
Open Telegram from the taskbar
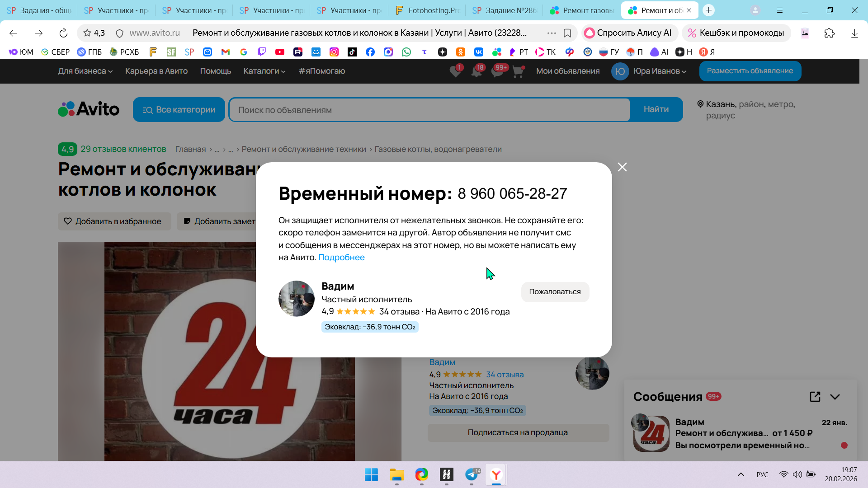[x=472, y=474]
